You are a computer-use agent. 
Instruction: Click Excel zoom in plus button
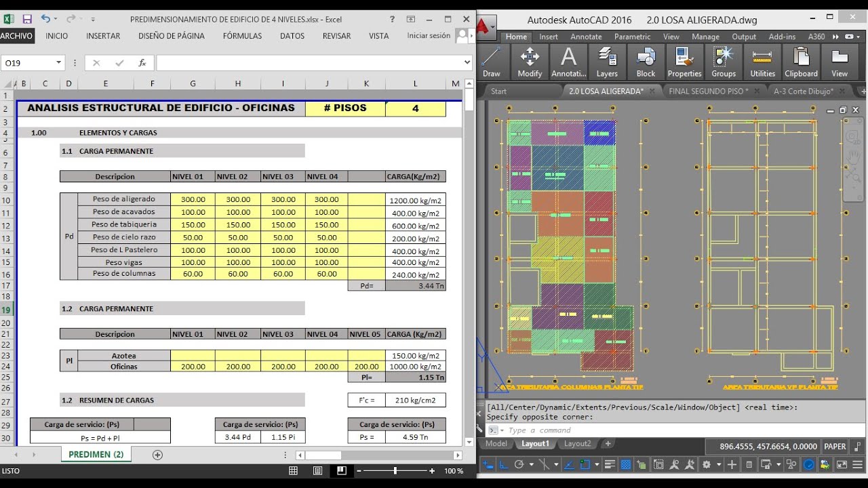click(432, 470)
